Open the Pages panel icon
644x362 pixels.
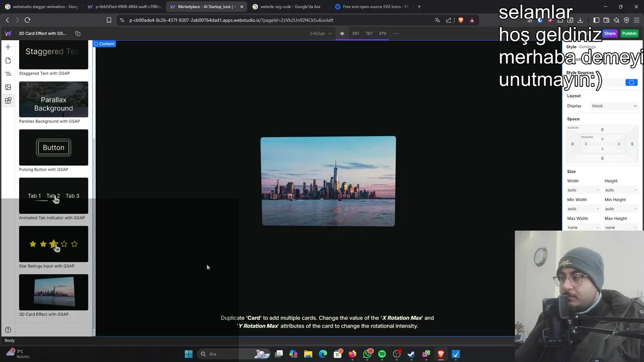(x=8, y=60)
